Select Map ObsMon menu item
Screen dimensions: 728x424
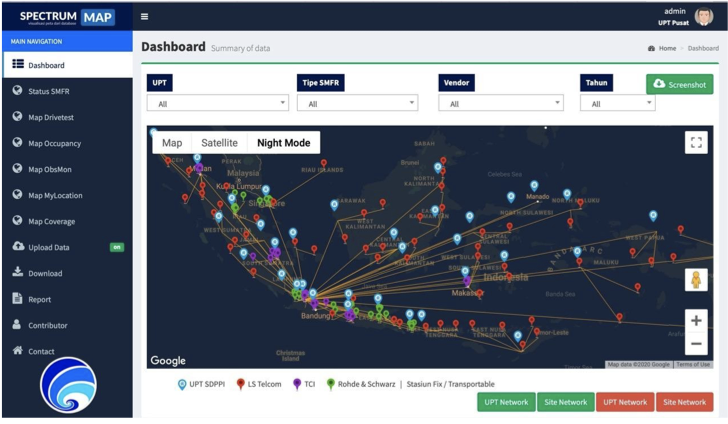[68, 169]
